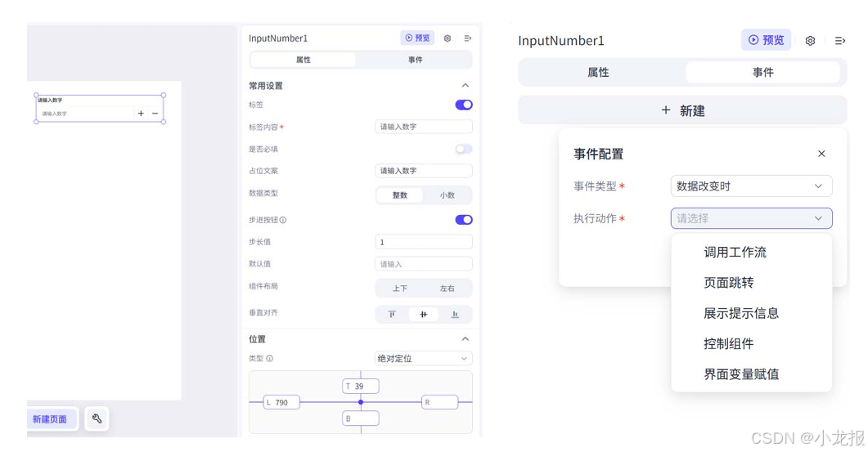Select 整数 data type
This screenshot has width=868, height=452.
click(400, 195)
